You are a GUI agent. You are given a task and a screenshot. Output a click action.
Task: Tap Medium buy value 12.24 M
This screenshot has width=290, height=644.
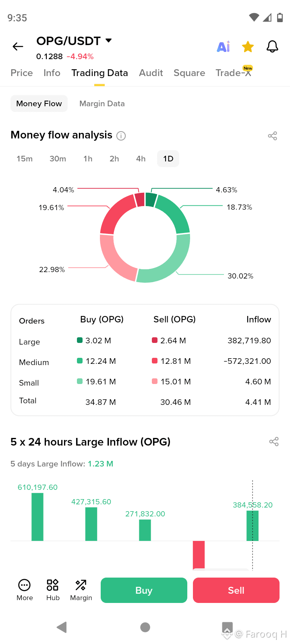(x=101, y=361)
